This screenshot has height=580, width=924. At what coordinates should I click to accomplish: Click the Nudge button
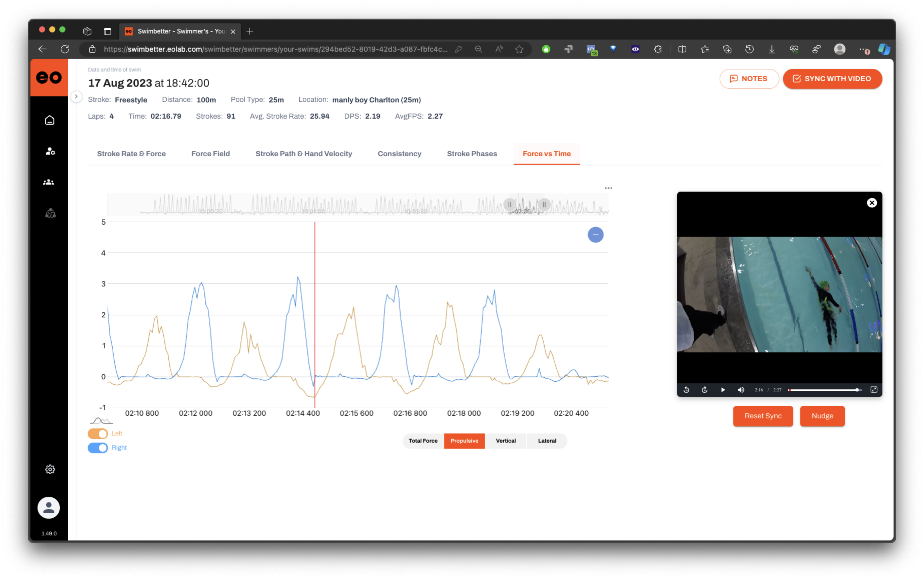[822, 416]
